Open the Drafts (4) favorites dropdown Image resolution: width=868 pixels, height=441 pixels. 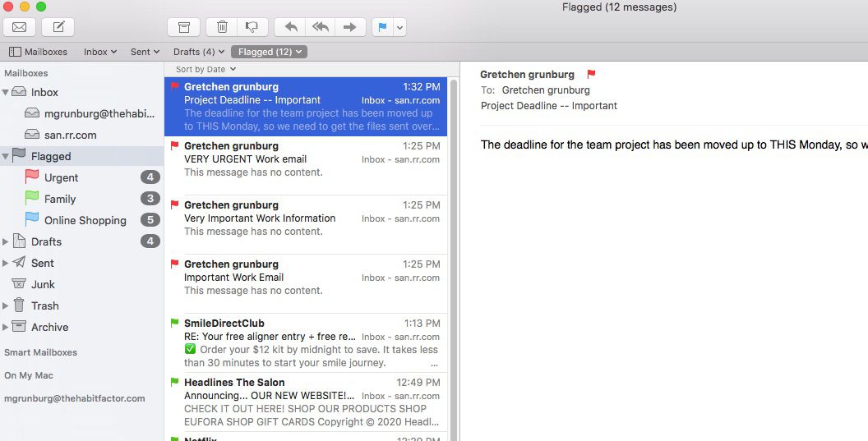(x=199, y=52)
